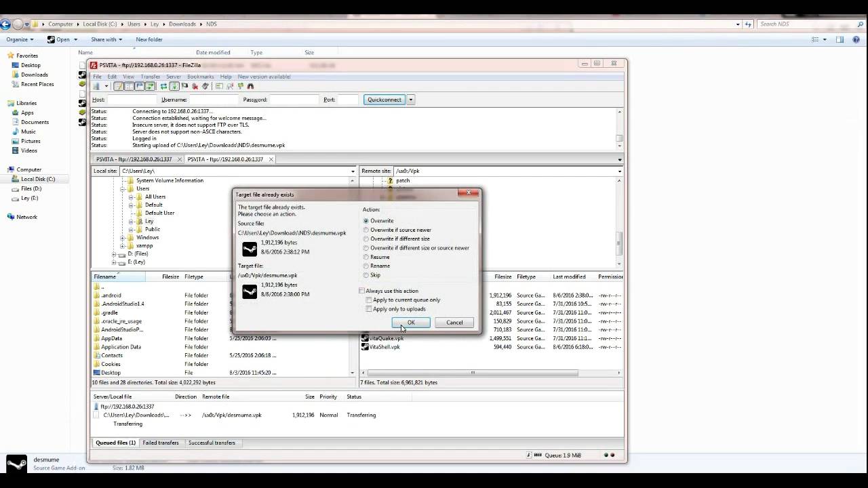Click the VitaShell.vpk file icon

[365, 346]
